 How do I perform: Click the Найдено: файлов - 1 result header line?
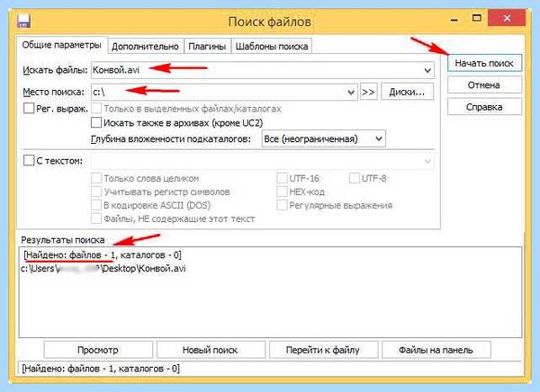103,255
